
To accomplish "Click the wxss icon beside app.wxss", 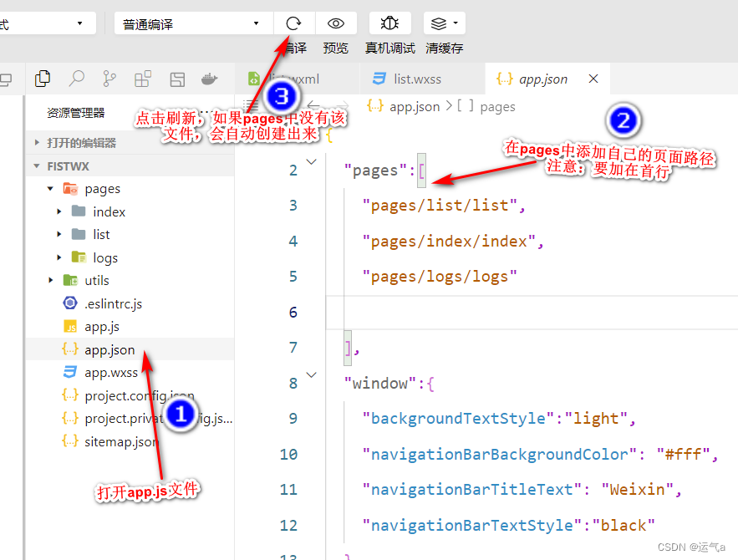I will click(70, 372).
